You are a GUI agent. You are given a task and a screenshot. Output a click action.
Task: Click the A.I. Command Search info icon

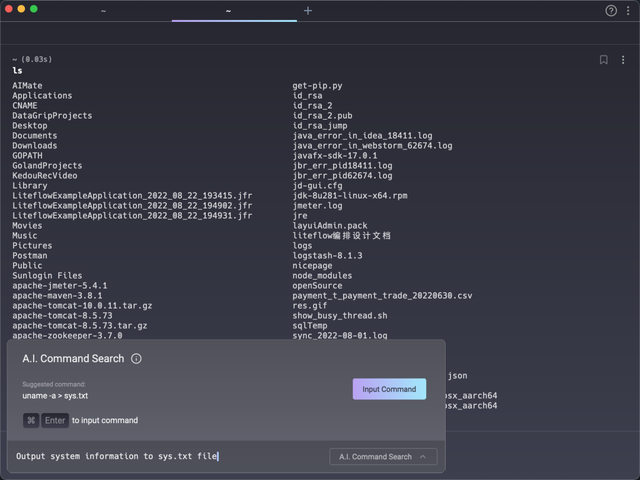point(136,359)
